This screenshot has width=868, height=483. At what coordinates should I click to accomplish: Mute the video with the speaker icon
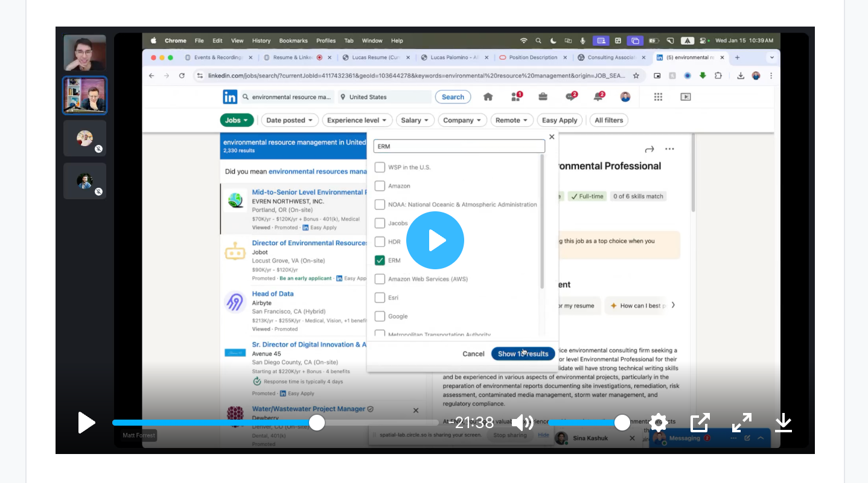522,423
